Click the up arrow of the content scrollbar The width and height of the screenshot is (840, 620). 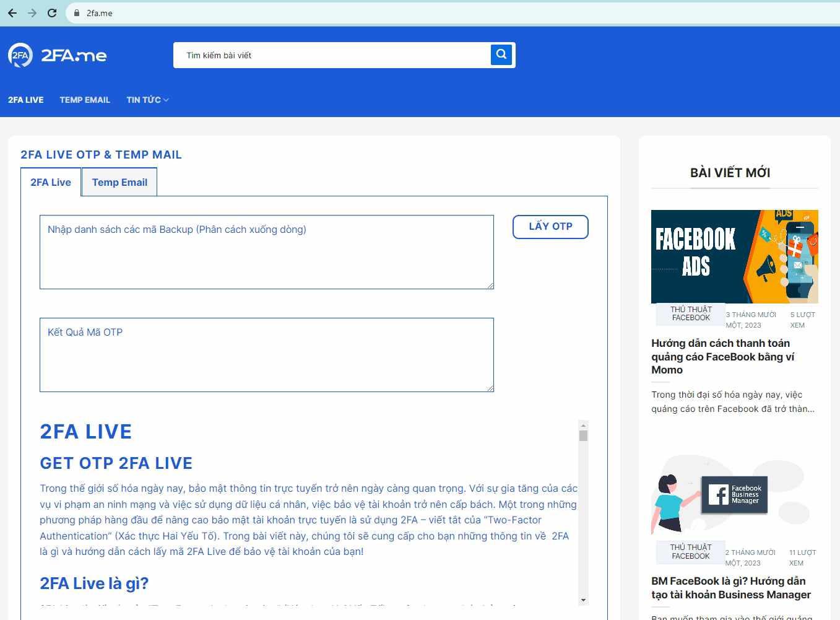(582, 424)
